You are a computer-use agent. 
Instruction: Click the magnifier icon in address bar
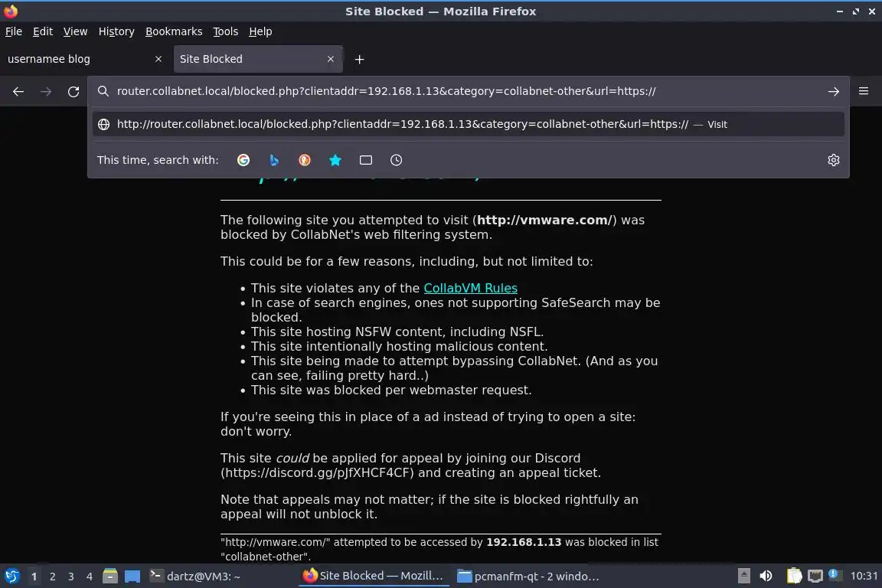tap(103, 91)
